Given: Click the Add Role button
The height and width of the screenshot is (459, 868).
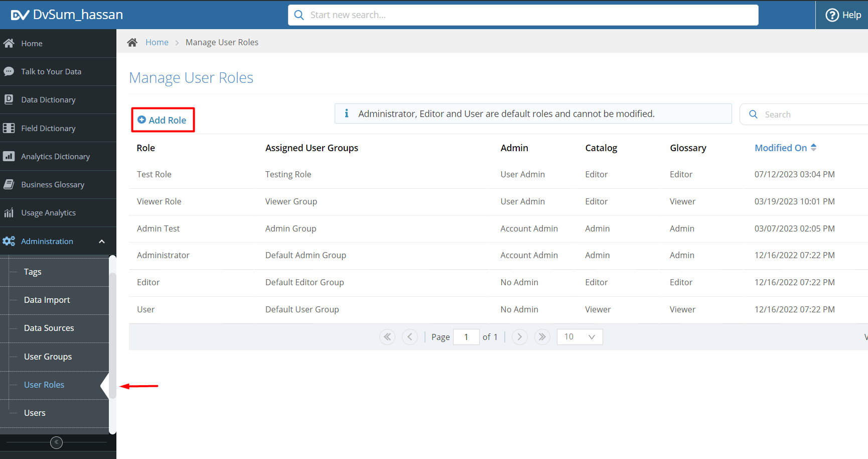Looking at the screenshot, I should pos(163,120).
